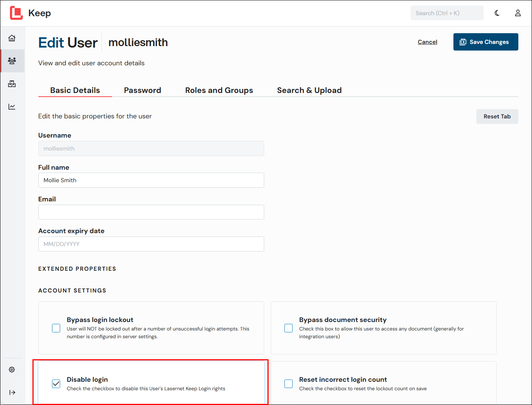Open the settings gear icon
The image size is (532, 405).
click(12, 369)
